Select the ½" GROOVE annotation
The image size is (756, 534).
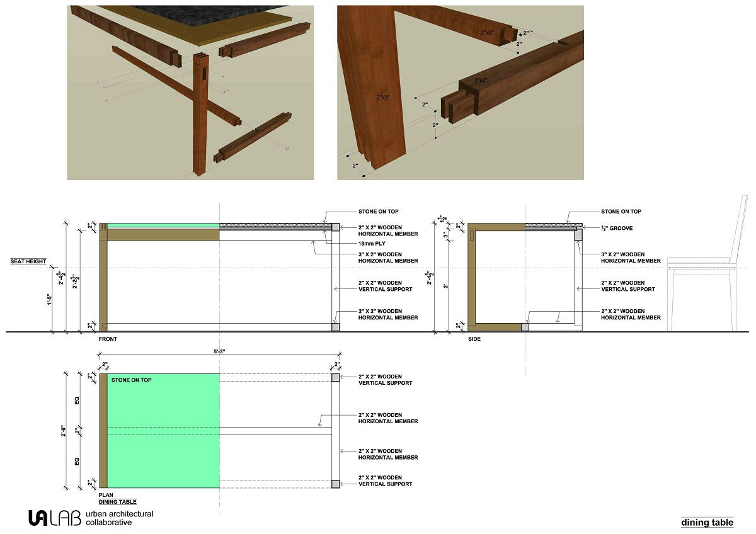(x=617, y=227)
